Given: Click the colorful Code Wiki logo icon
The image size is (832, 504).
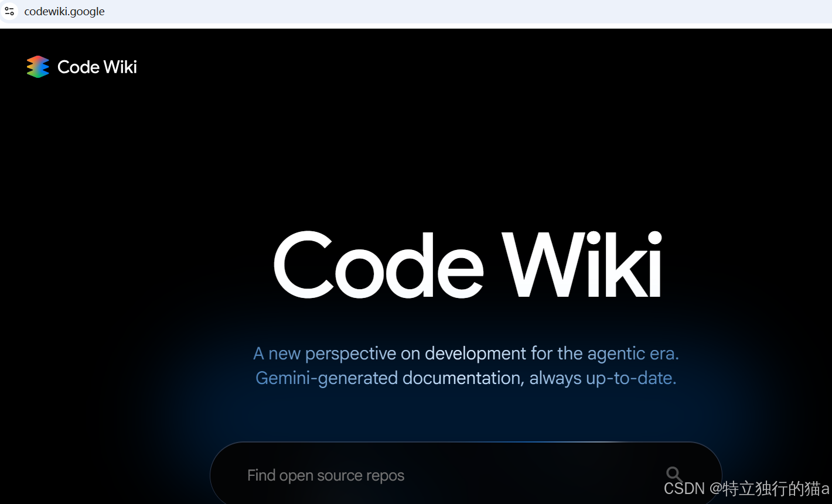Looking at the screenshot, I should pos(38,67).
